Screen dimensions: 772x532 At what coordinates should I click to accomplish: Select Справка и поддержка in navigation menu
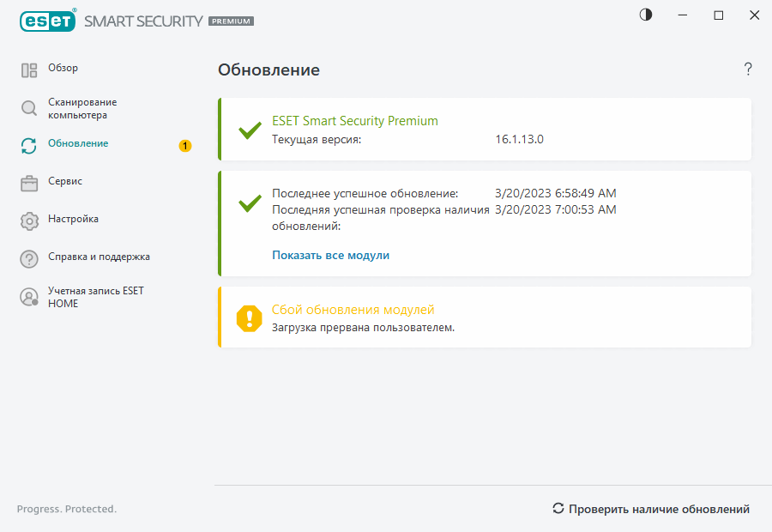97,257
